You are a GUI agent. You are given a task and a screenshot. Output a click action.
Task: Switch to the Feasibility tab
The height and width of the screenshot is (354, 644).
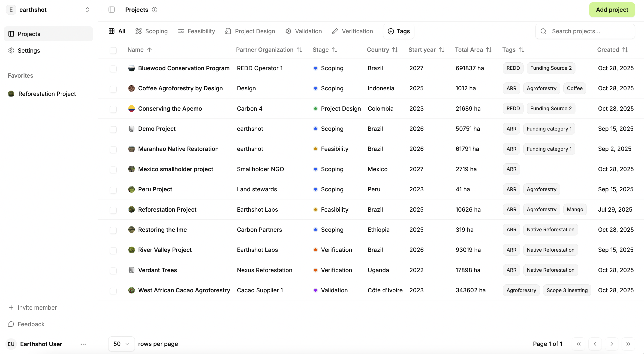pyautogui.click(x=196, y=31)
